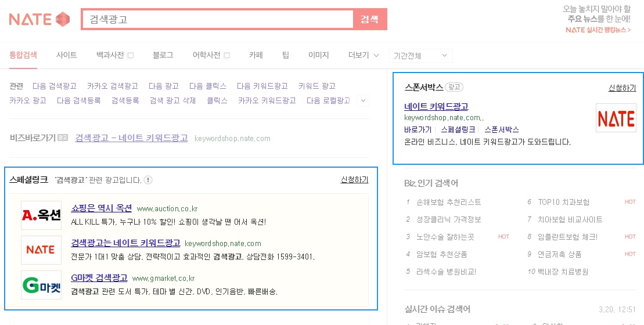Click related keyword 검색등록

[x=125, y=100]
